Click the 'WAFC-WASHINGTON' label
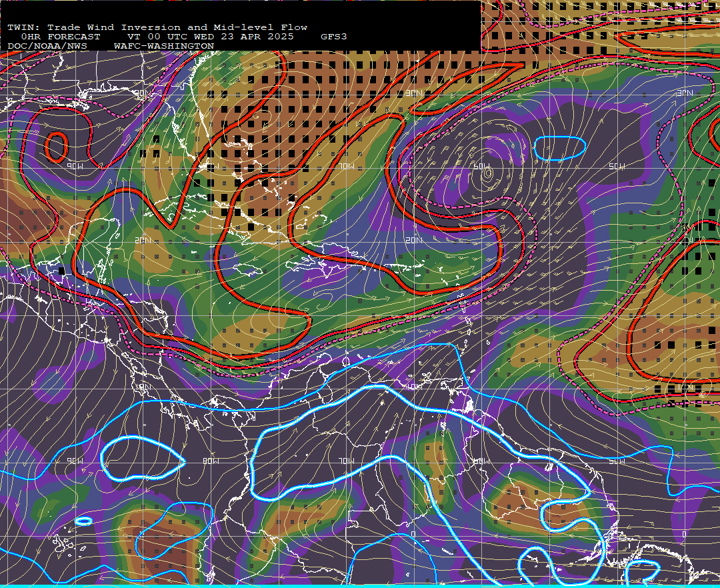The image size is (720, 588). click(164, 46)
